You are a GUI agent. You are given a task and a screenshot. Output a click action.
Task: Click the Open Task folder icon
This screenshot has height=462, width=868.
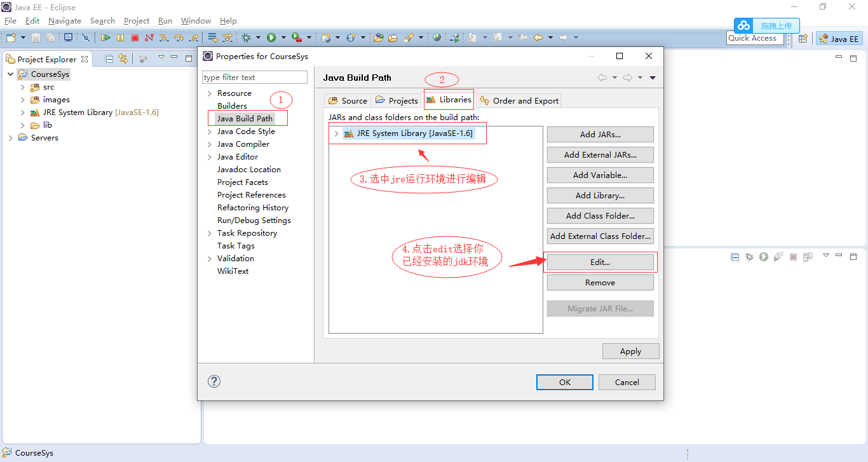393,37
